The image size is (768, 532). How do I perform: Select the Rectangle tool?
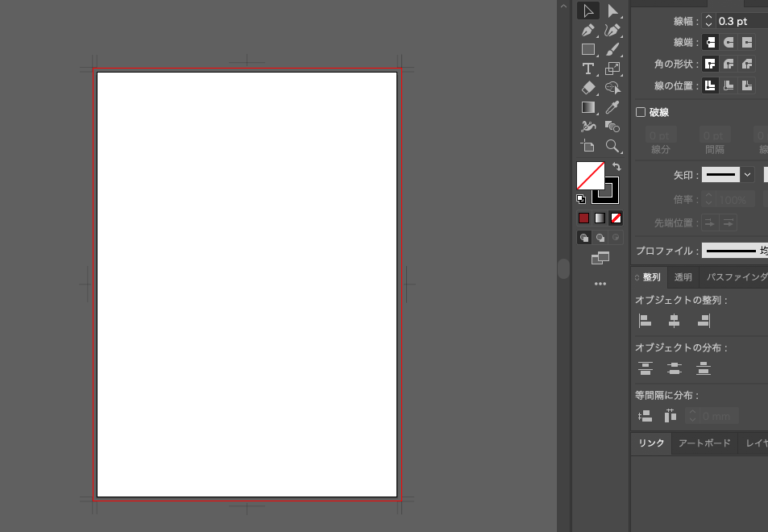(x=588, y=50)
